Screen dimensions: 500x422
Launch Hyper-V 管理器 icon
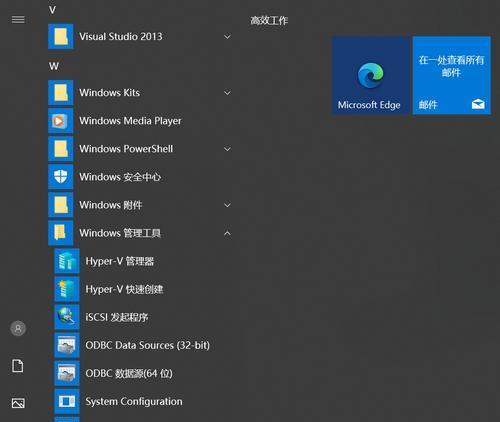[x=67, y=261]
